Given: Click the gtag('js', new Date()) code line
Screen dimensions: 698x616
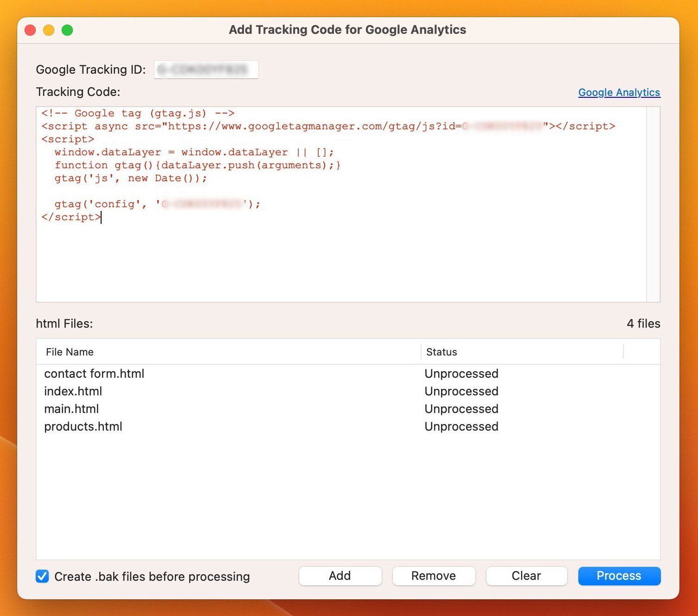Looking at the screenshot, I should [131, 178].
